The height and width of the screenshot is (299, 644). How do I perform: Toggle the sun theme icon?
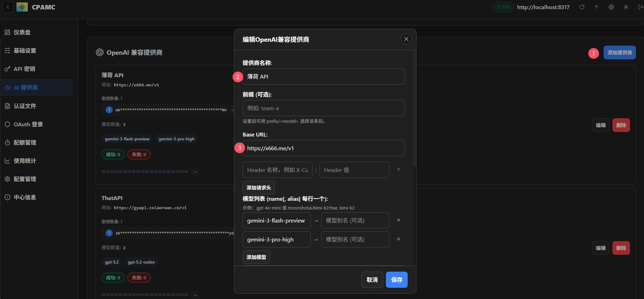point(626,7)
